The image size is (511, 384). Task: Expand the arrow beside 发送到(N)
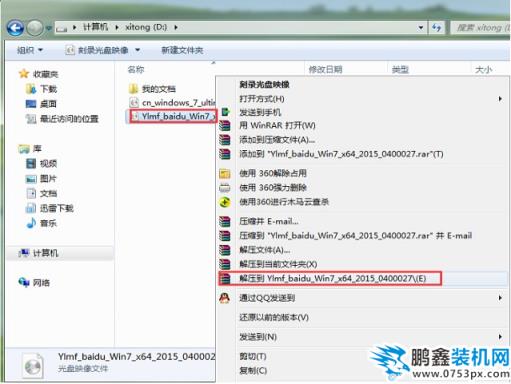tap(500, 337)
